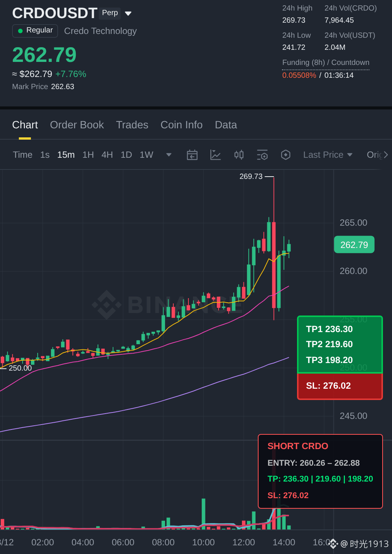Open the Chart tab
The height and width of the screenshot is (554, 392).
[x=25, y=125]
